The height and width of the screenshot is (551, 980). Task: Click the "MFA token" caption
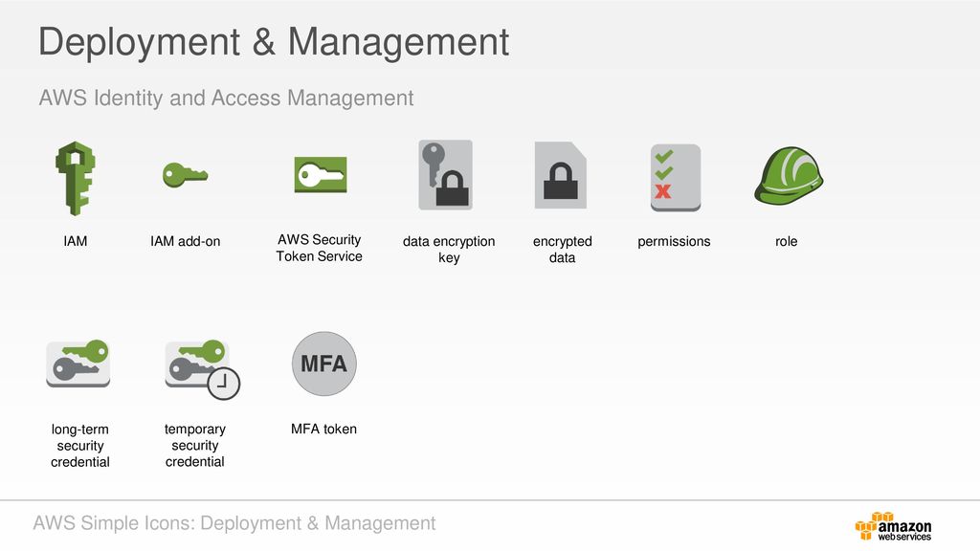(x=323, y=430)
